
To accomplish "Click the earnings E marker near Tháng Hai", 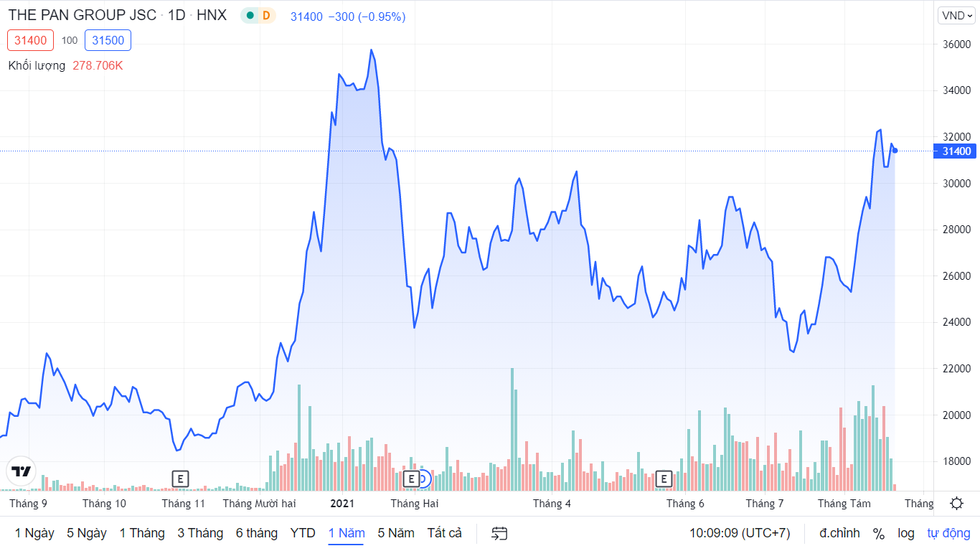I will pyautogui.click(x=411, y=479).
